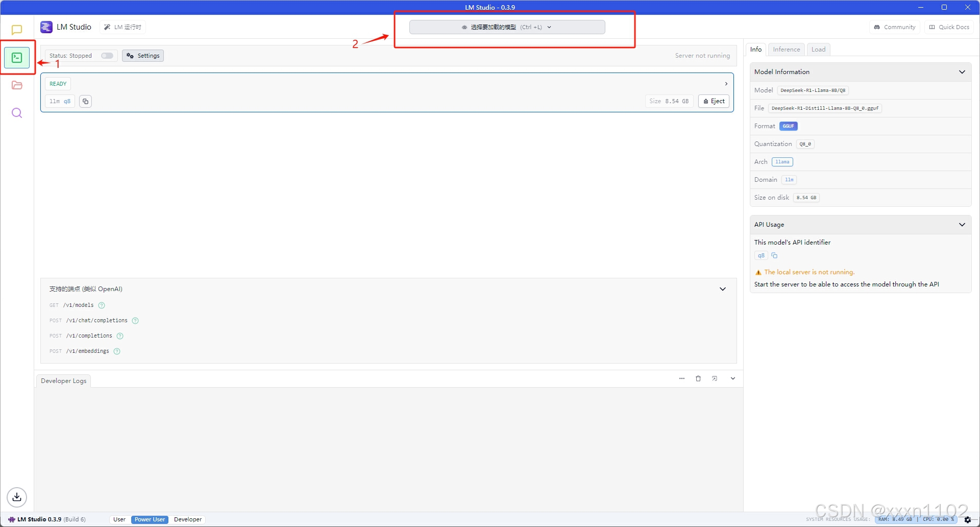Click the Q8_0 quantization value

coord(805,144)
